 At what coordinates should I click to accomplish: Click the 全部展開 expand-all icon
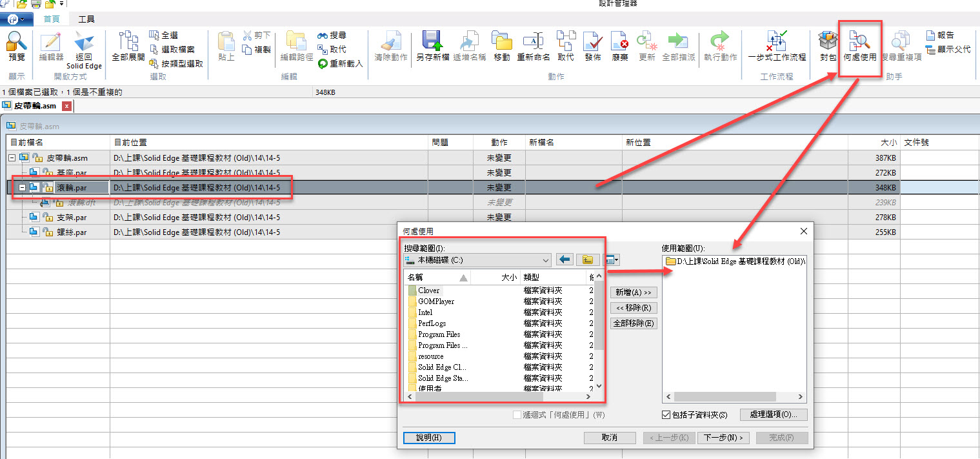click(x=128, y=41)
